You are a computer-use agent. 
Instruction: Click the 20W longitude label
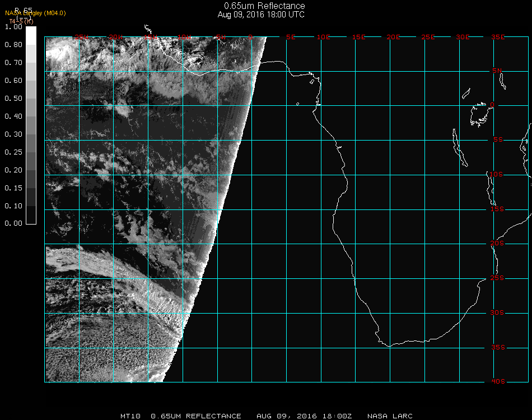click(116, 38)
